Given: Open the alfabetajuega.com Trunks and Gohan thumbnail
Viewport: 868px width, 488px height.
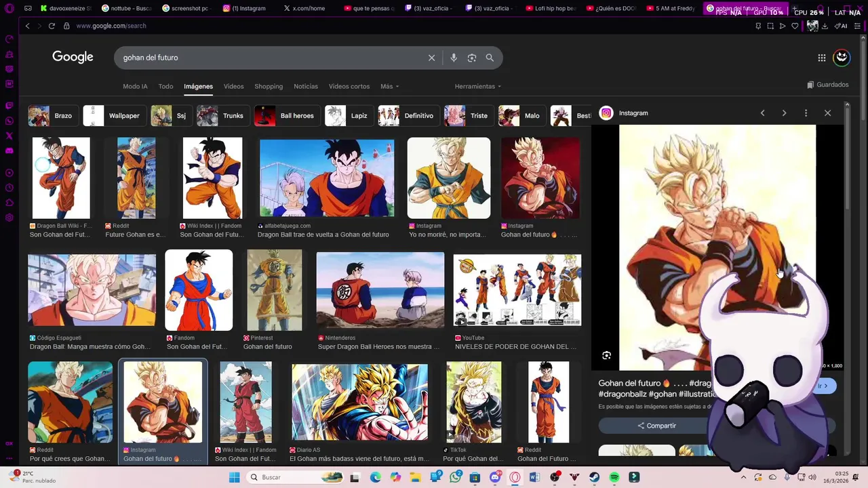Looking at the screenshot, I should click(x=326, y=178).
